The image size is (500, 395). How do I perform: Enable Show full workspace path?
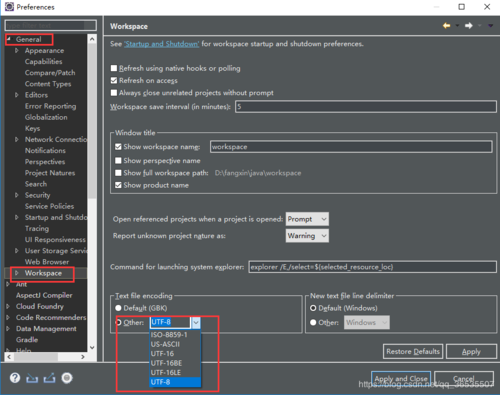[x=118, y=173]
